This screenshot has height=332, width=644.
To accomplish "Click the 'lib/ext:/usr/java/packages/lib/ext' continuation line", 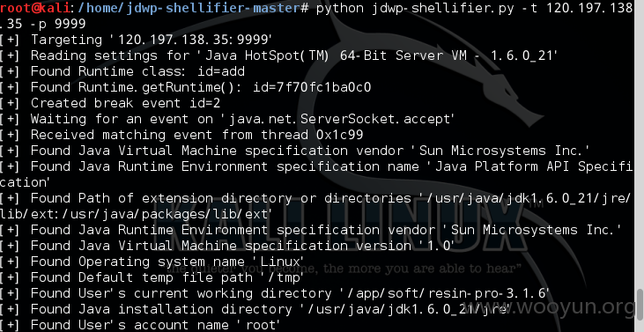I will (137, 214).
